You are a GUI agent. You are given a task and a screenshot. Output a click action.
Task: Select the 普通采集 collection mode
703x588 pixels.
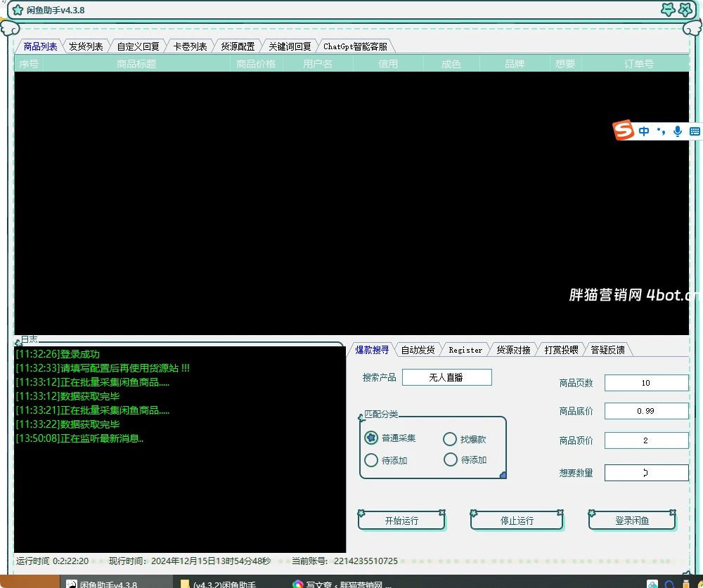coord(370,438)
